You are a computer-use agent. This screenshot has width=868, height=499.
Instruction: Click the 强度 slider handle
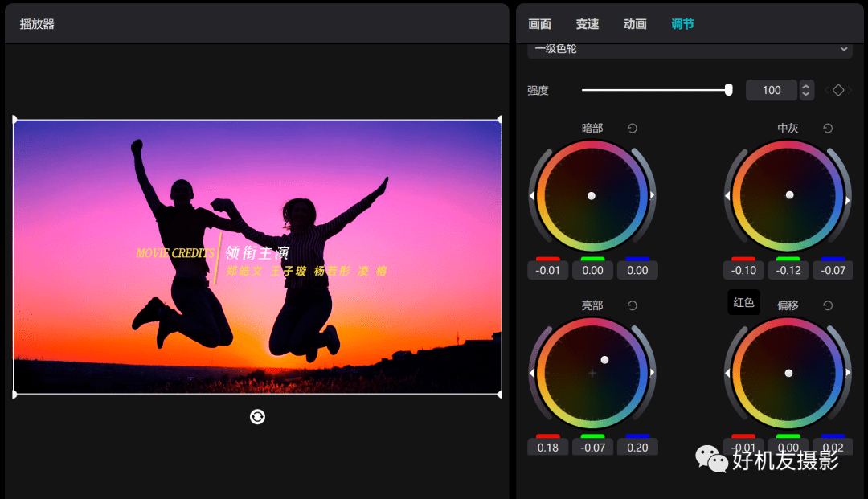click(729, 90)
